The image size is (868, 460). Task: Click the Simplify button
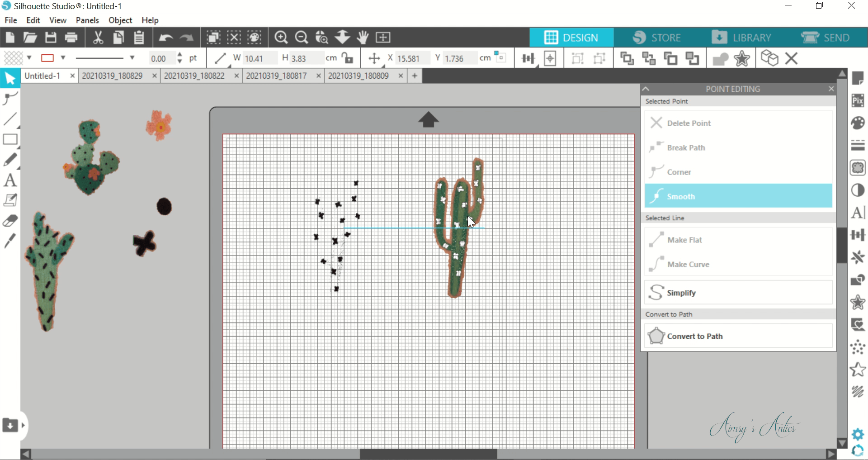[738, 293]
